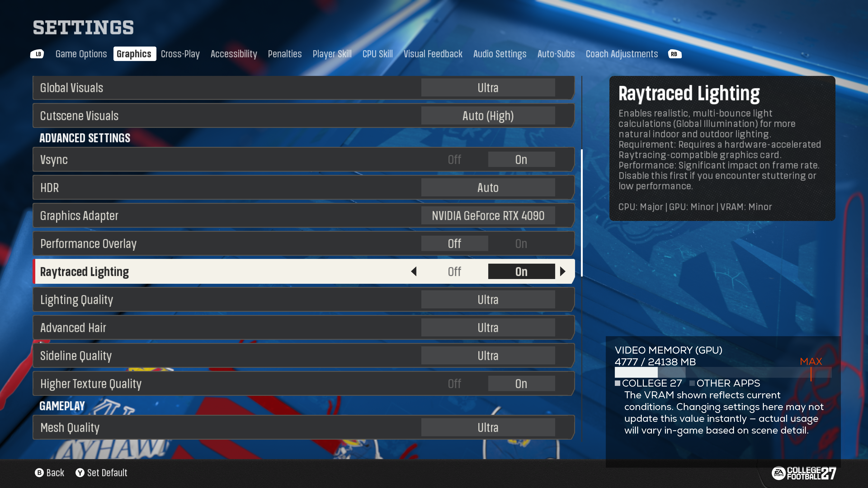Viewport: 868px width, 488px height.
Task: Select the Advanced Hair row label
Action: pyautogui.click(x=73, y=327)
